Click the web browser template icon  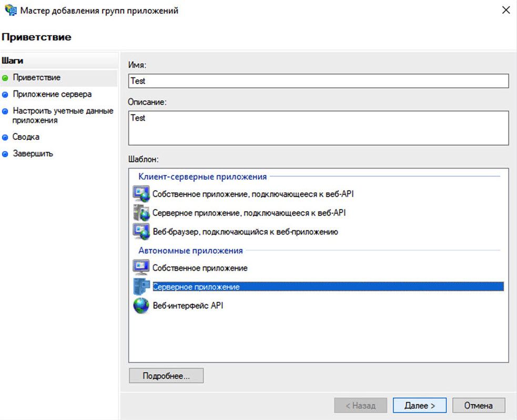pos(141,231)
